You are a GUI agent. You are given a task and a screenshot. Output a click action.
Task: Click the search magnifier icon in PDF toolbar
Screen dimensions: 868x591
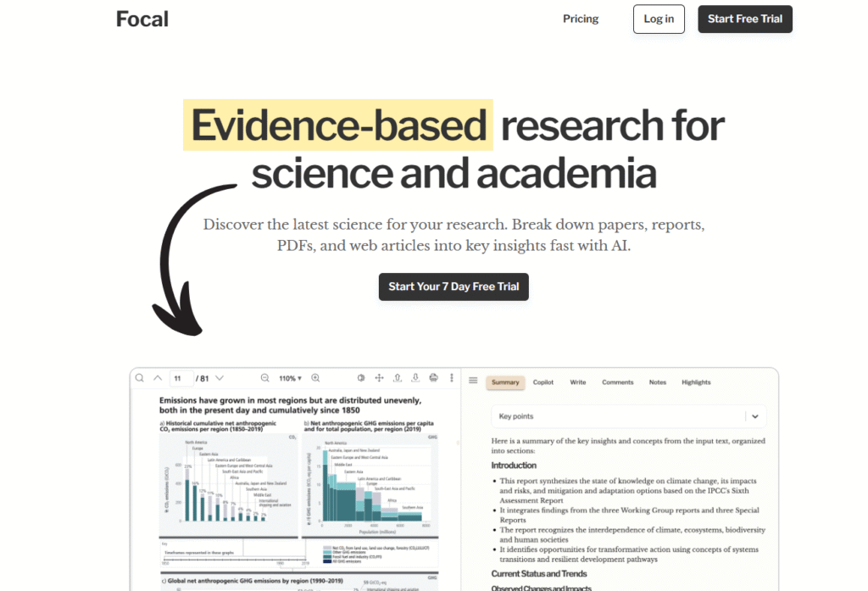pyautogui.click(x=140, y=378)
